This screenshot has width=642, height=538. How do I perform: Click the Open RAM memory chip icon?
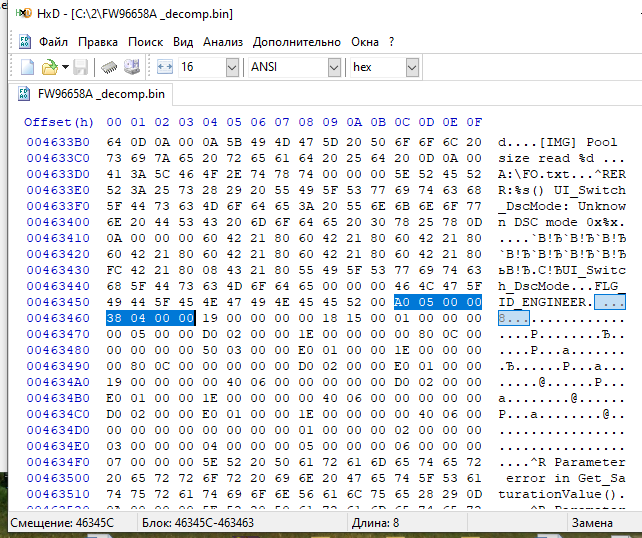(109, 67)
